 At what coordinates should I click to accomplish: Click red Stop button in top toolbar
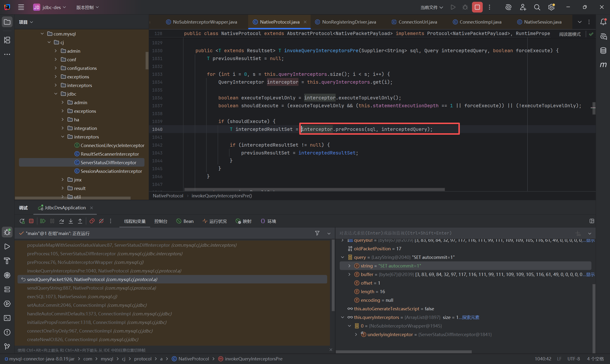(477, 7)
